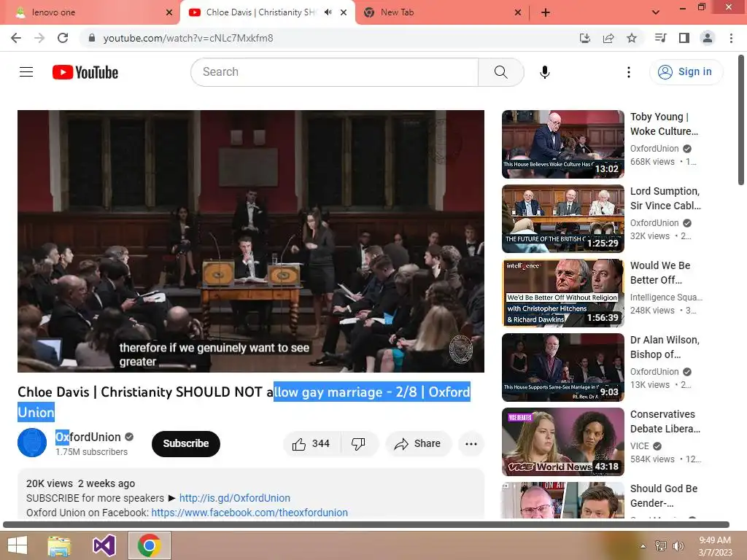Share this page from the toolbar

[608, 38]
